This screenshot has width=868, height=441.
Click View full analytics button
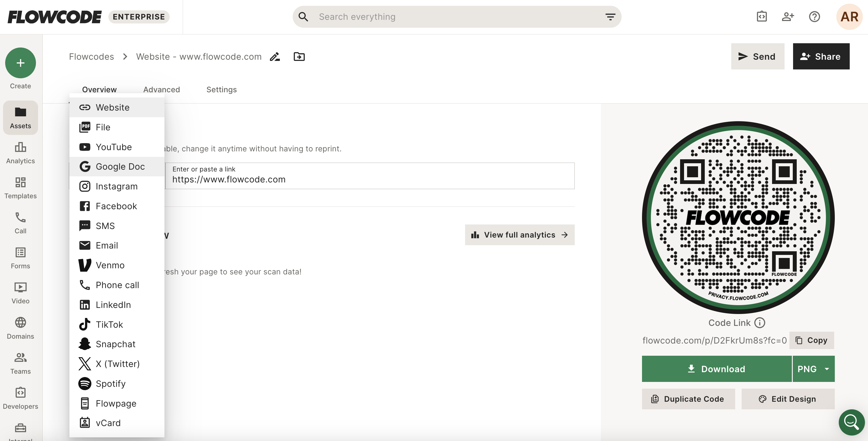pos(519,235)
